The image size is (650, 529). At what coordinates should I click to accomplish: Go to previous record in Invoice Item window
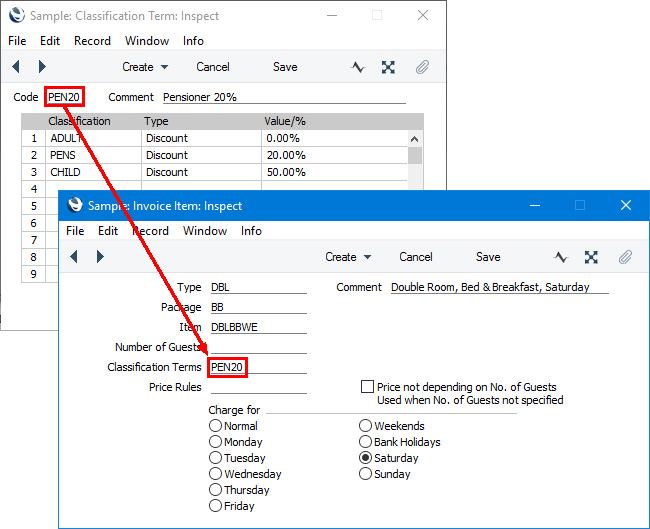[74, 257]
